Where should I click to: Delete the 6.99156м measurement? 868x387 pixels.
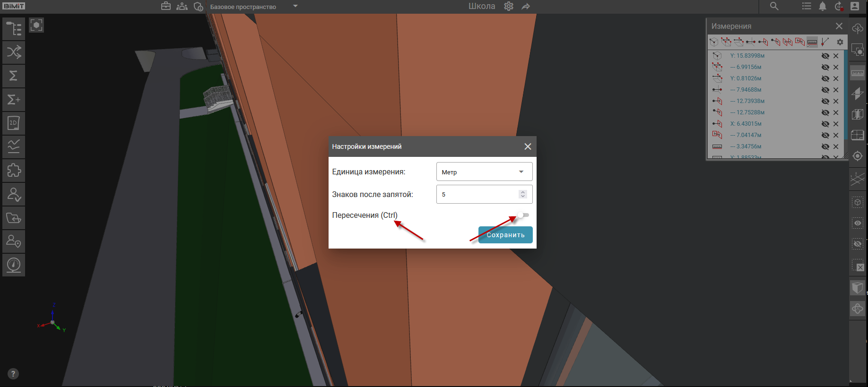point(836,67)
